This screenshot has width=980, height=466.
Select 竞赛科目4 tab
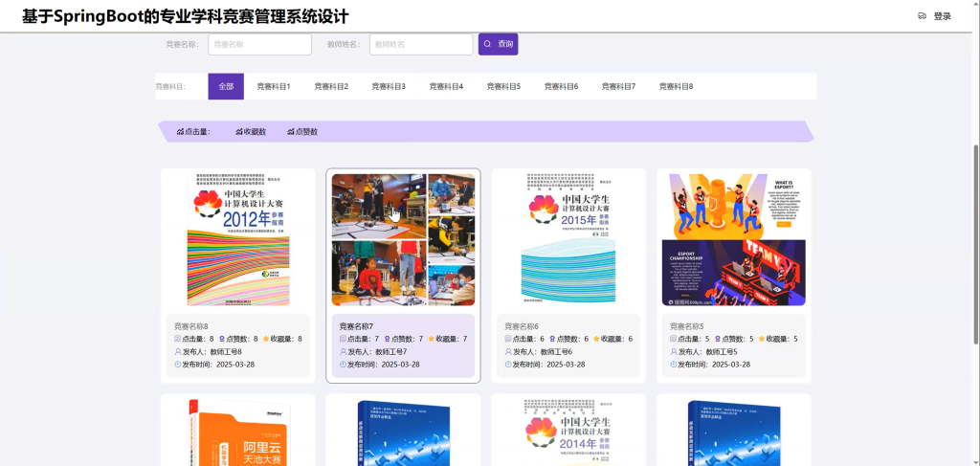click(x=446, y=87)
